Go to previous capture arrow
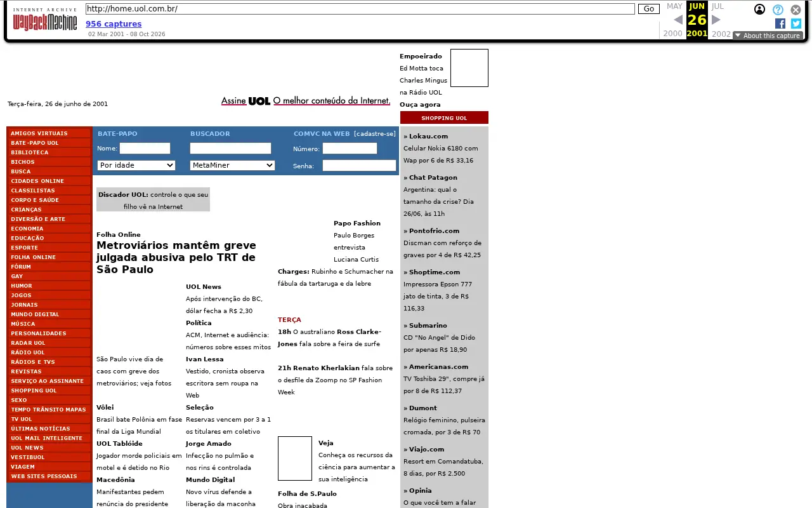 point(678,20)
